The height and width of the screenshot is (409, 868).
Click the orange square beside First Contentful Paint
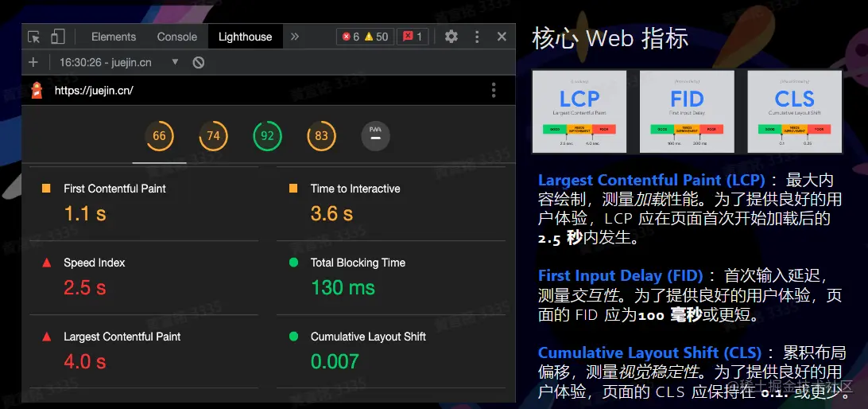[x=46, y=189]
